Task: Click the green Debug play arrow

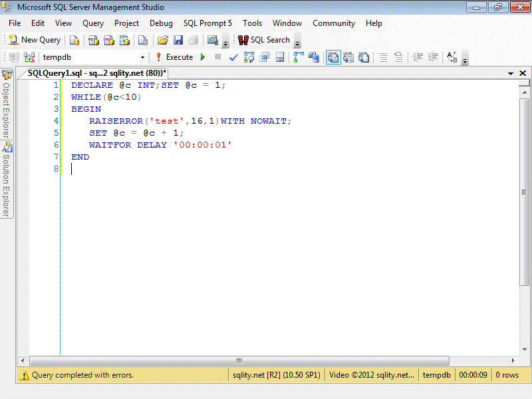Action: coord(203,57)
